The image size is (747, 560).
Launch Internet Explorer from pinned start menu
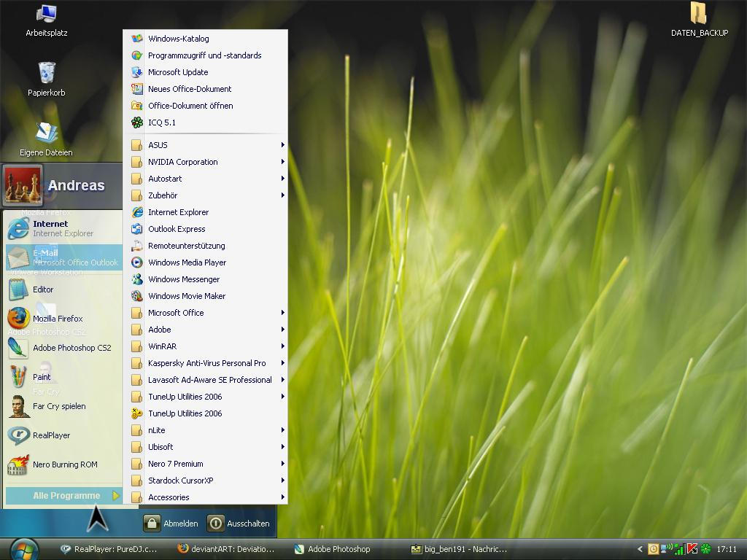pyautogui.click(x=63, y=228)
